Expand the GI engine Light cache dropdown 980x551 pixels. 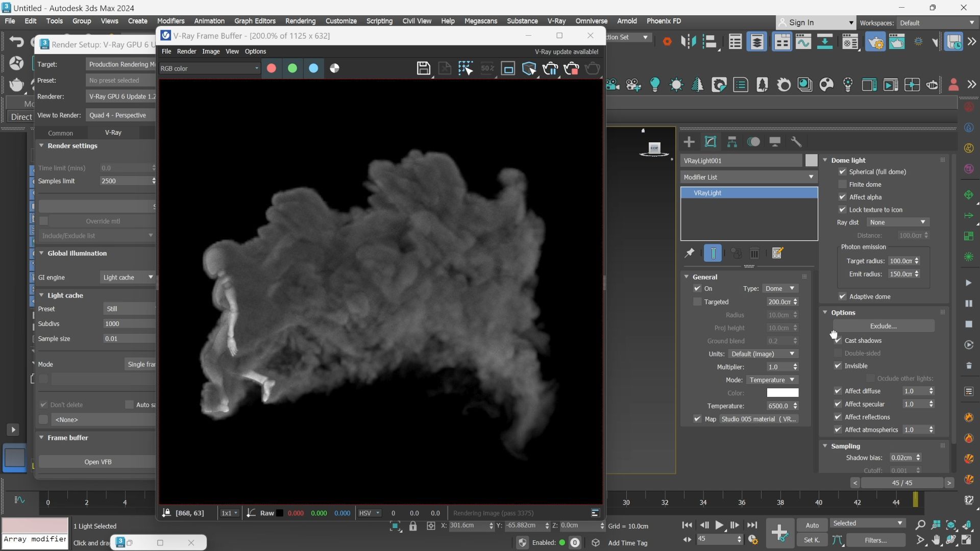pyautogui.click(x=128, y=278)
